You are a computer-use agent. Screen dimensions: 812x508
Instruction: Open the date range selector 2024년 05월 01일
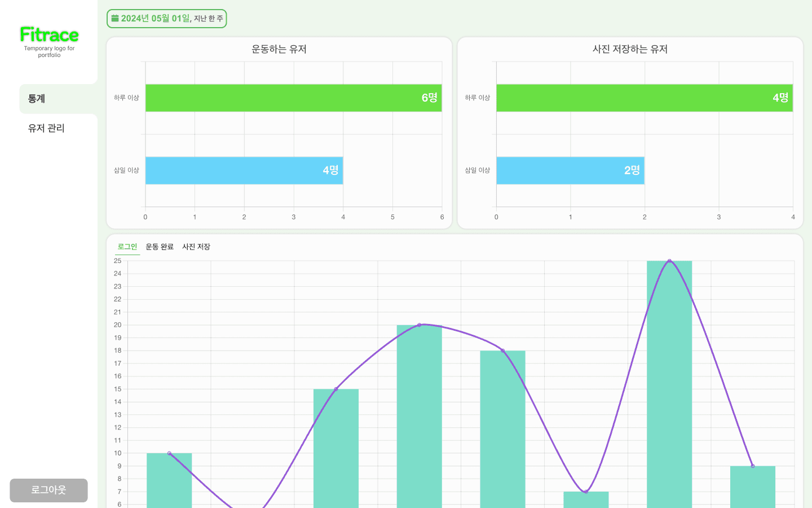tap(167, 19)
